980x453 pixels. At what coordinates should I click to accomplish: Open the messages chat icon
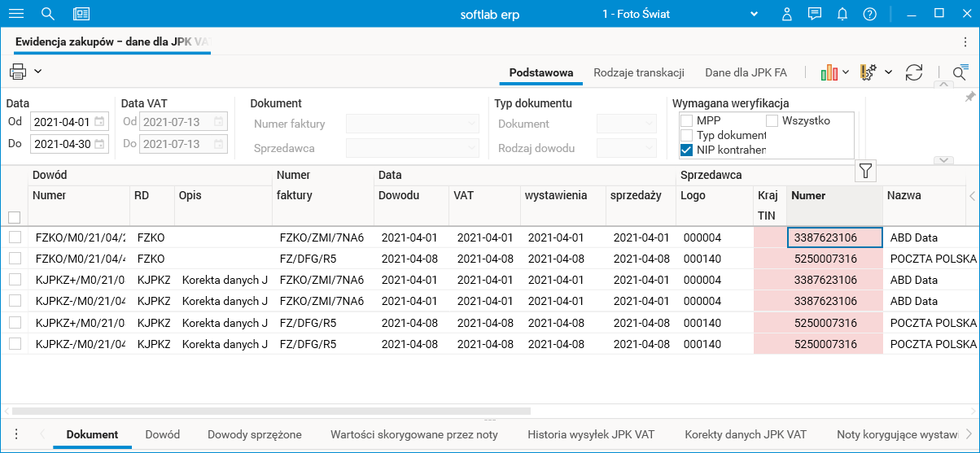point(815,14)
